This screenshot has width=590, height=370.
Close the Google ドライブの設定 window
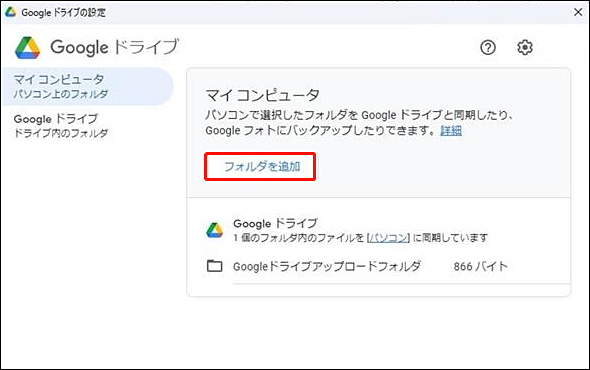(x=578, y=12)
